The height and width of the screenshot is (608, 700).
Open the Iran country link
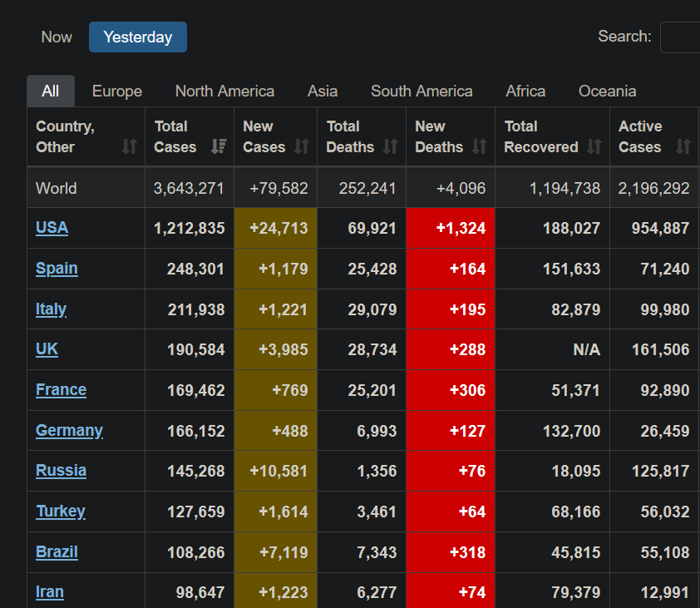click(50, 592)
